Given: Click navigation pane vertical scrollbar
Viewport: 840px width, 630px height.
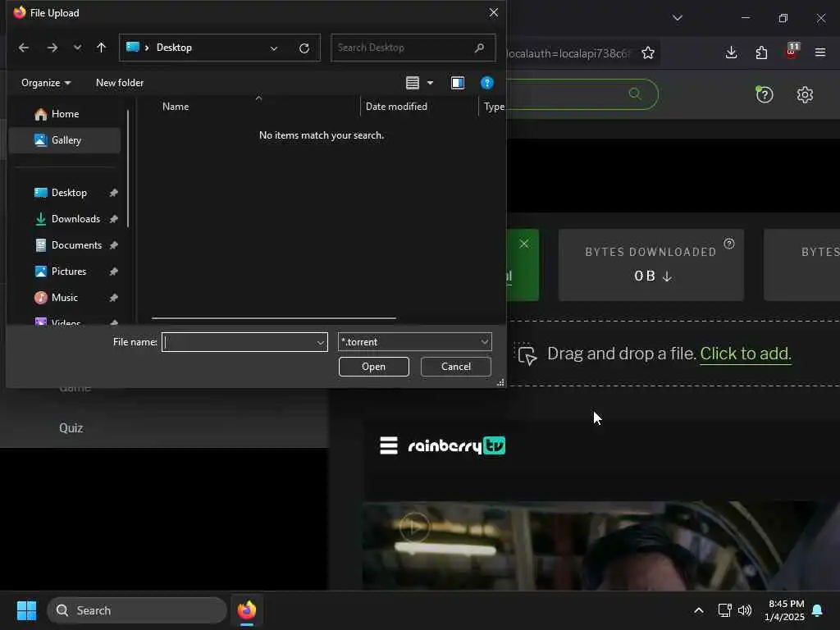Looking at the screenshot, I should click(128, 169).
